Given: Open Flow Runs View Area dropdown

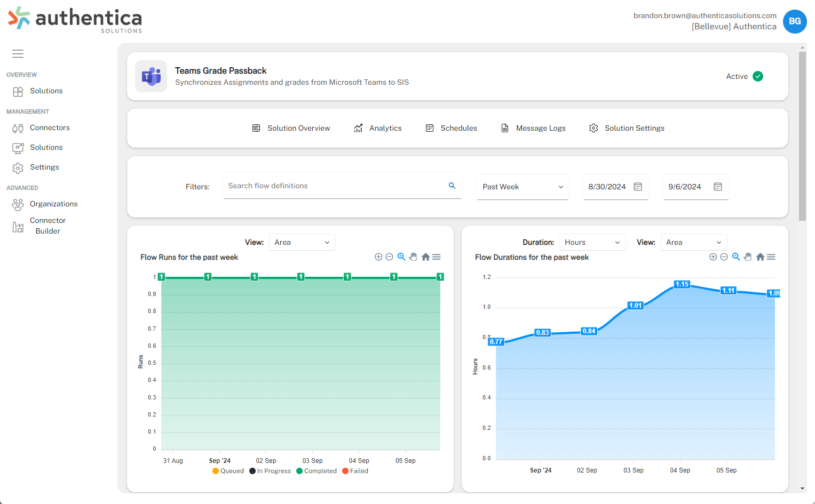Looking at the screenshot, I should (x=302, y=242).
